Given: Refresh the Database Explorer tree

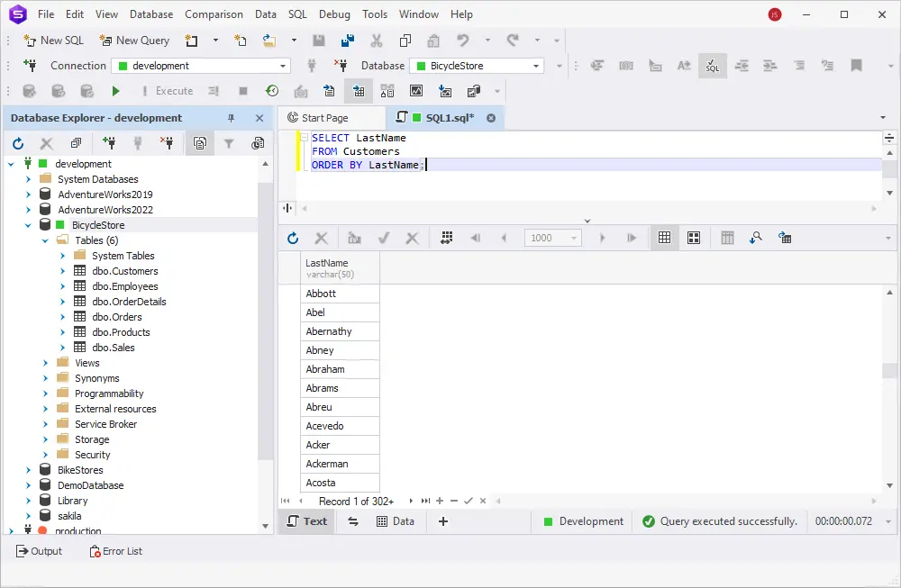Looking at the screenshot, I should 18,143.
